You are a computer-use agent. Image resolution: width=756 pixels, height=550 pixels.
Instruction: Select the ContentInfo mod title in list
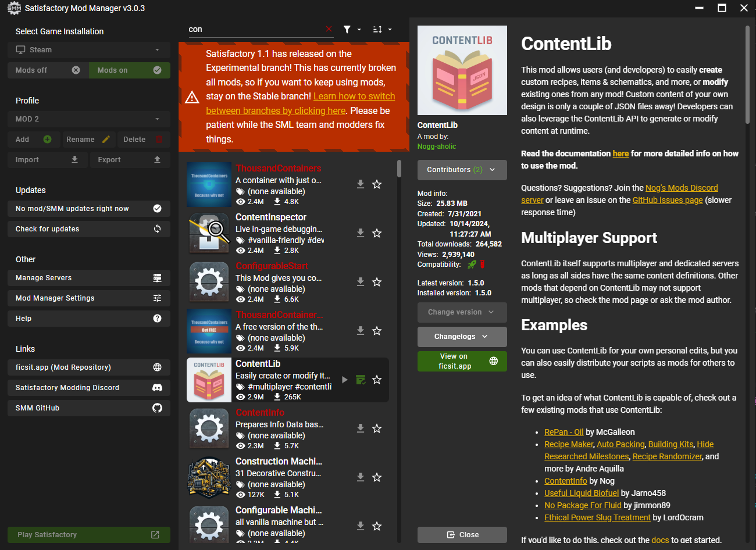pyautogui.click(x=260, y=413)
